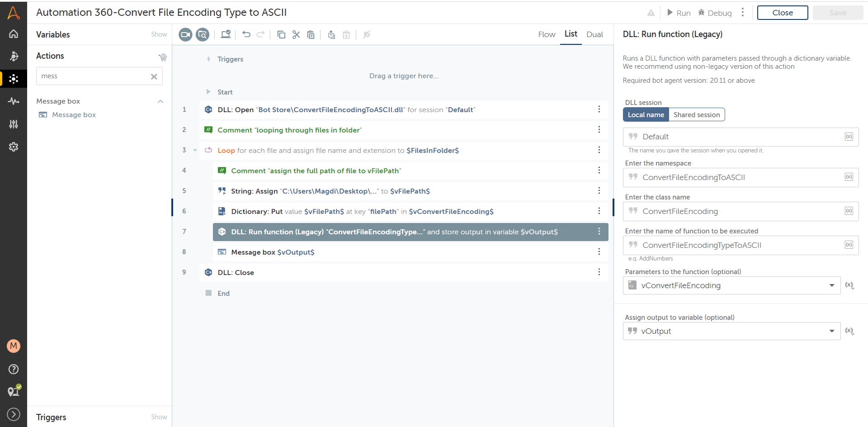Clear the actions search box text

(154, 76)
